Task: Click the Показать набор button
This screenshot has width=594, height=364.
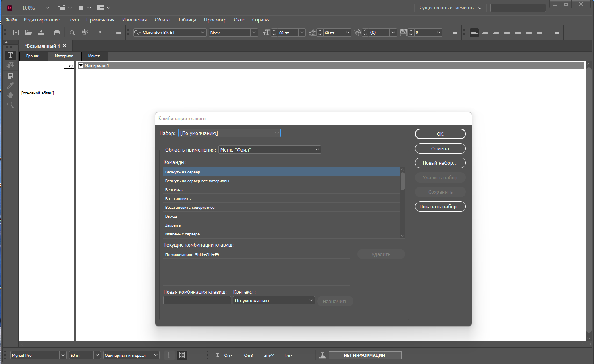Action: [440, 206]
